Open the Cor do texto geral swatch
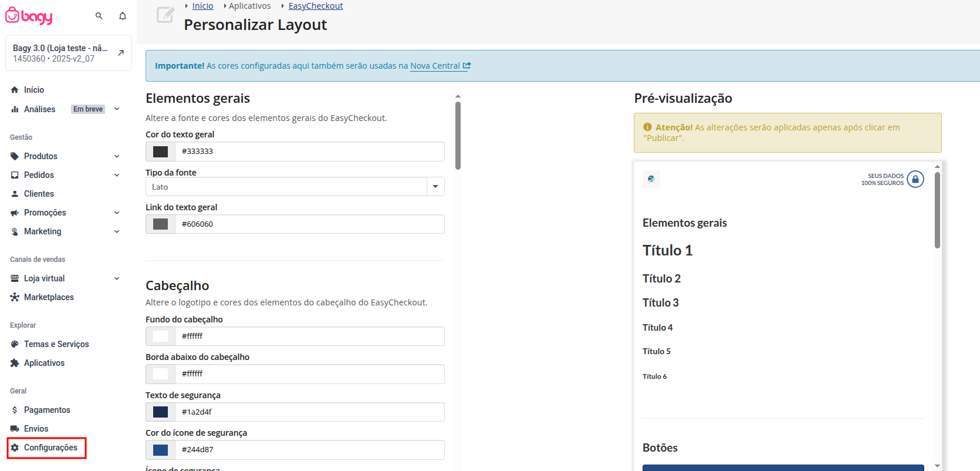Image resolution: width=980 pixels, height=471 pixels. [x=160, y=152]
